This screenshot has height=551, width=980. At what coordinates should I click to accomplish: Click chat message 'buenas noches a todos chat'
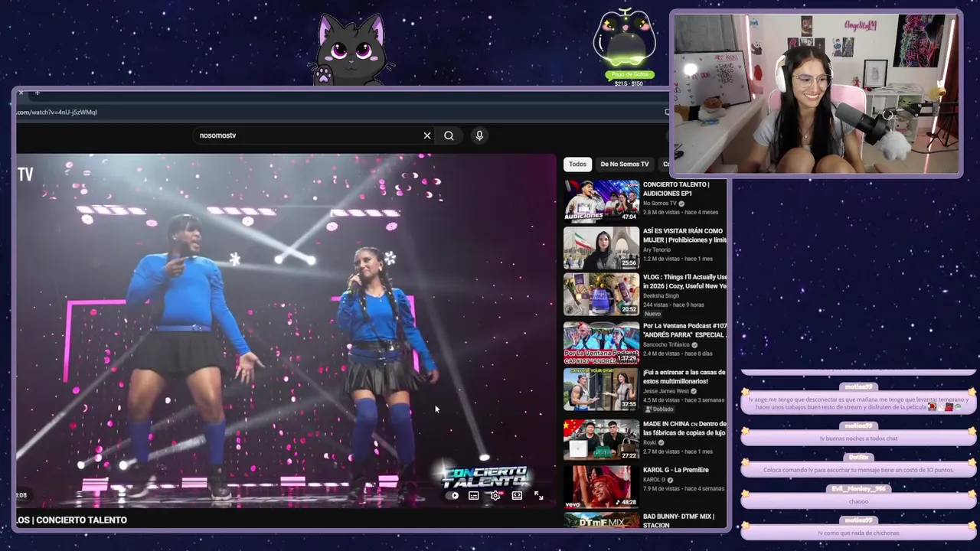click(858, 439)
